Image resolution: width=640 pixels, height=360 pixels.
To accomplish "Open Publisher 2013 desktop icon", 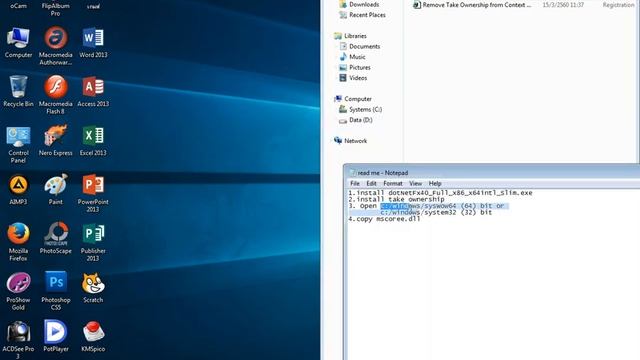I will click(x=93, y=242).
